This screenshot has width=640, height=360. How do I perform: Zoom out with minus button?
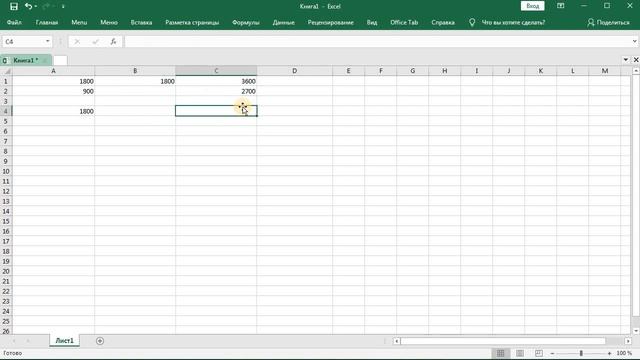pos(552,353)
